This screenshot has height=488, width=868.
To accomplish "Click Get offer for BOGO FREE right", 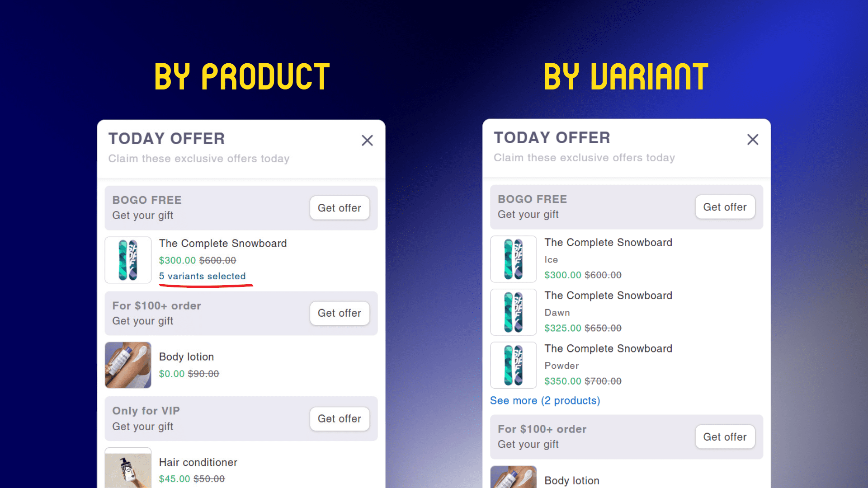I will [x=726, y=207].
